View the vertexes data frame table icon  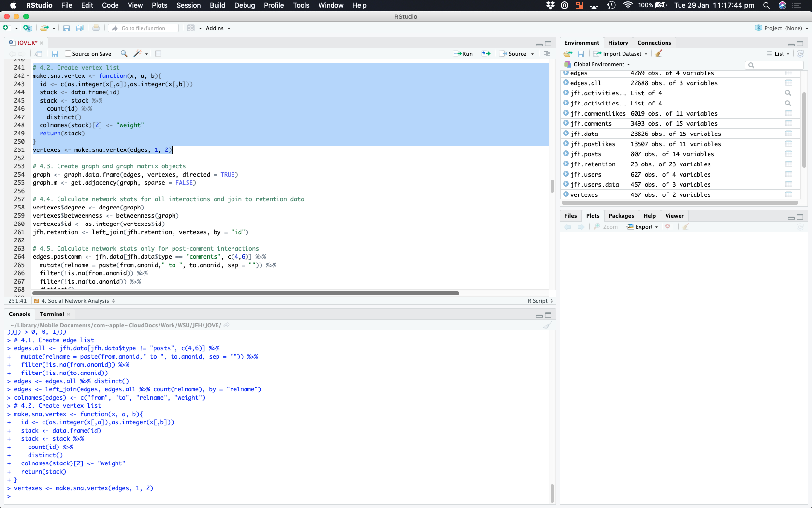[788, 195]
